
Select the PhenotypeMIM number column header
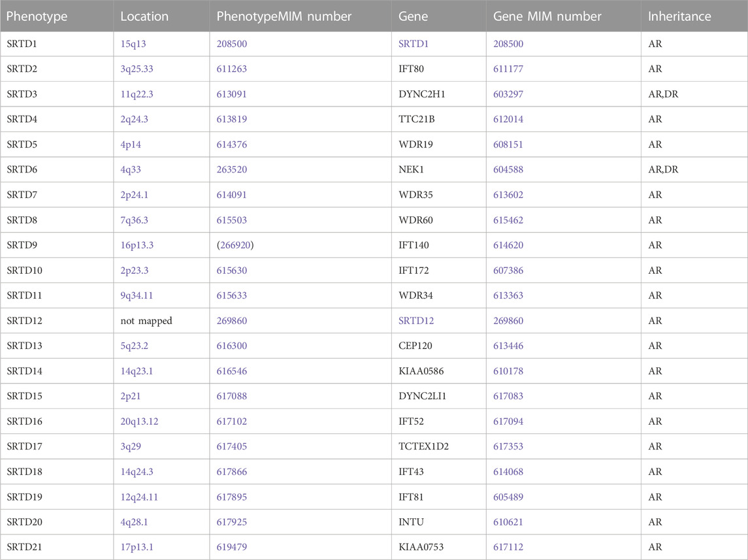301,16
